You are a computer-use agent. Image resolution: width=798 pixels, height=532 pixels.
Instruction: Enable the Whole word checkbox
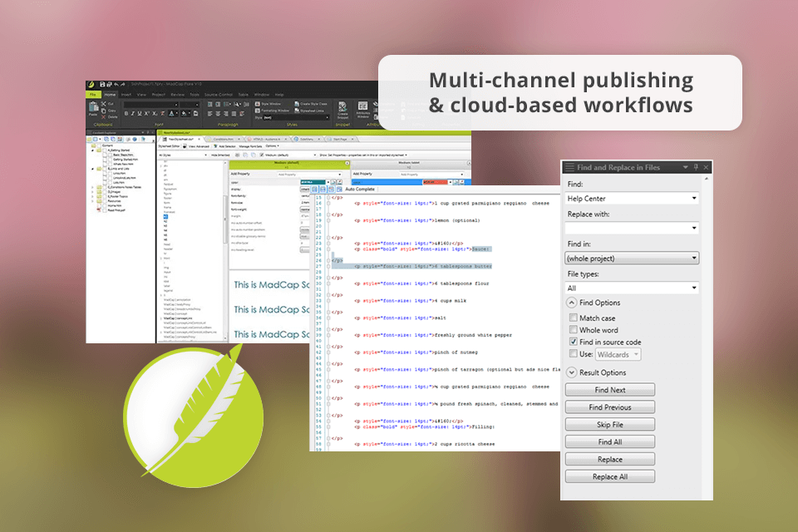[573, 330]
